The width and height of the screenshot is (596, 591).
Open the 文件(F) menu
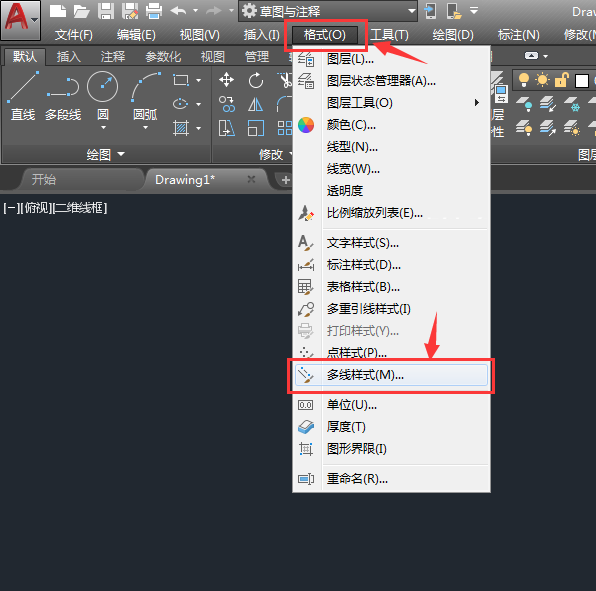pos(74,35)
